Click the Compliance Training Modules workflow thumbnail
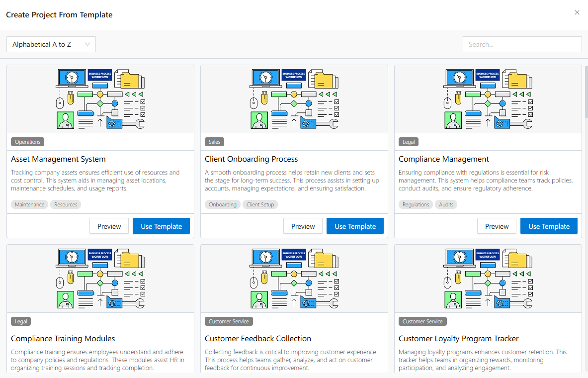588x378 pixels. [x=100, y=279]
